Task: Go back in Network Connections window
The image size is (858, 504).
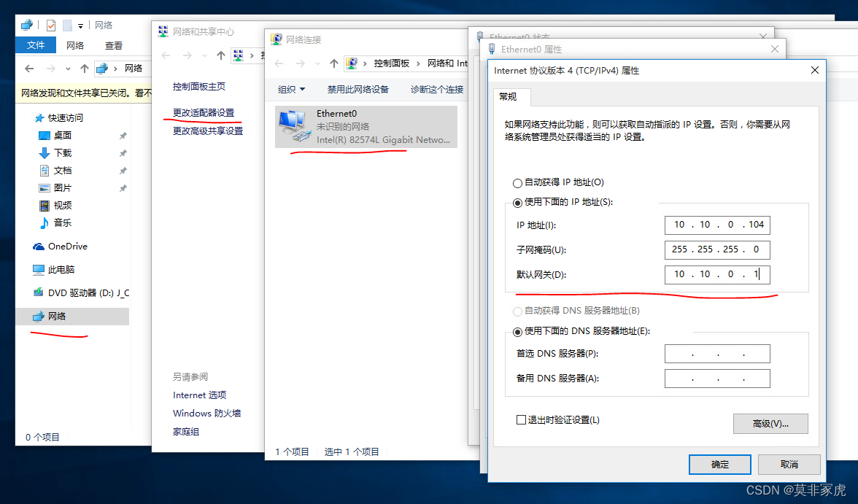Action: pyautogui.click(x=279, y=63)
